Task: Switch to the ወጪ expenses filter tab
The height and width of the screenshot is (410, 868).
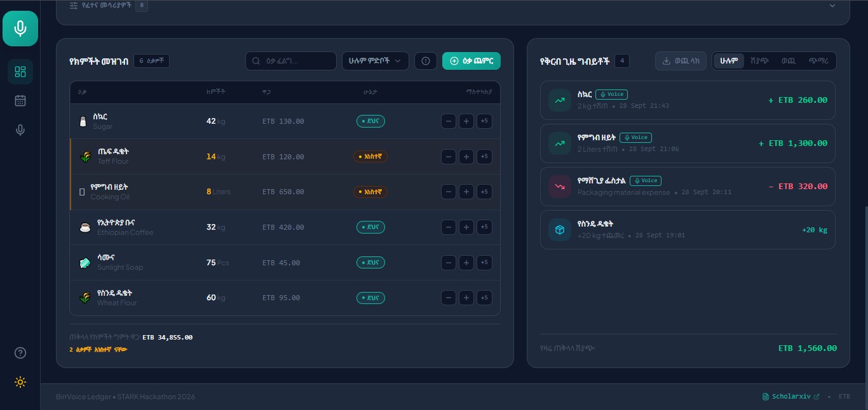Action: coord(788,61)
